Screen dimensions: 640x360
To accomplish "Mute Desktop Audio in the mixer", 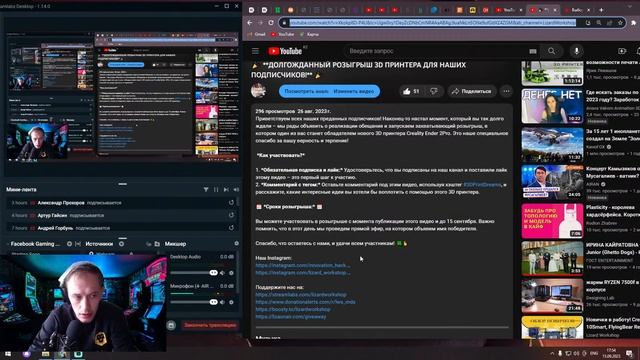I will tap(222, 273).
